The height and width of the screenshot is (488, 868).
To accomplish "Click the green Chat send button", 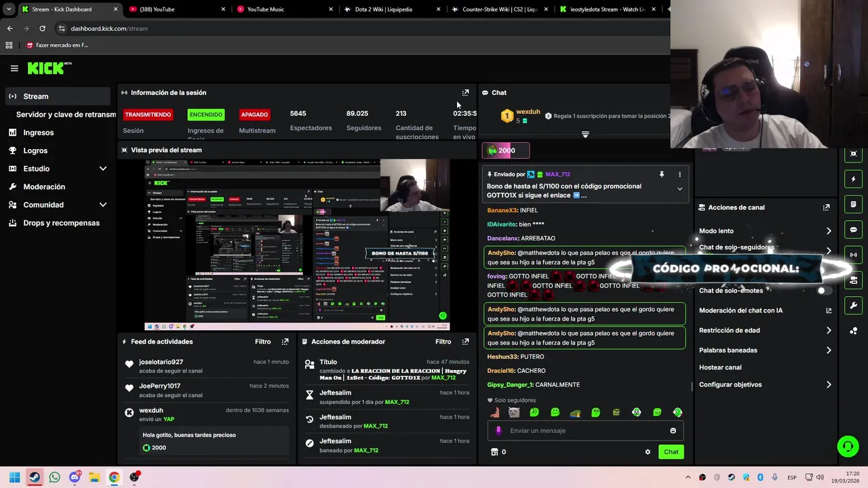I will [x=671, y=452].
